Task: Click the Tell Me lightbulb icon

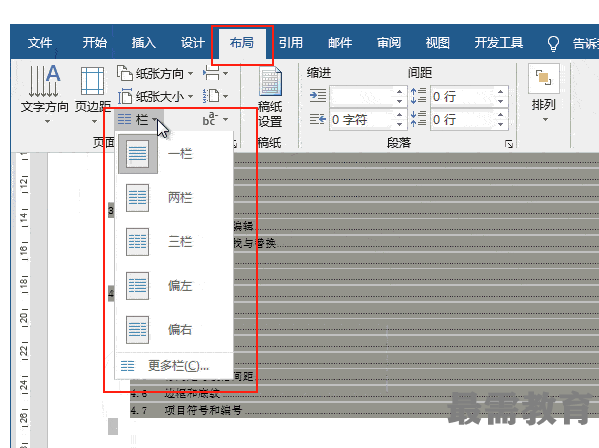Action: point(553,44)
